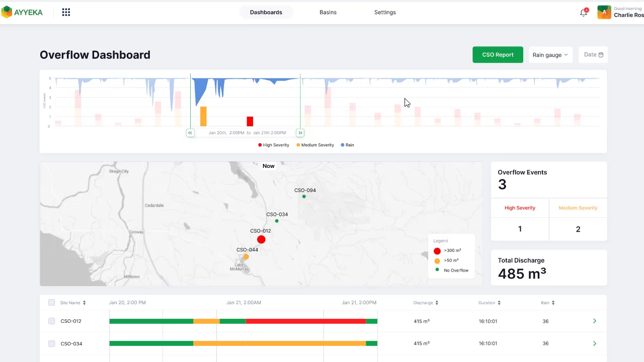This screenshot has height=362, width=644.
Task: Click the CSO Report button
Action: [x=498, y=54]
